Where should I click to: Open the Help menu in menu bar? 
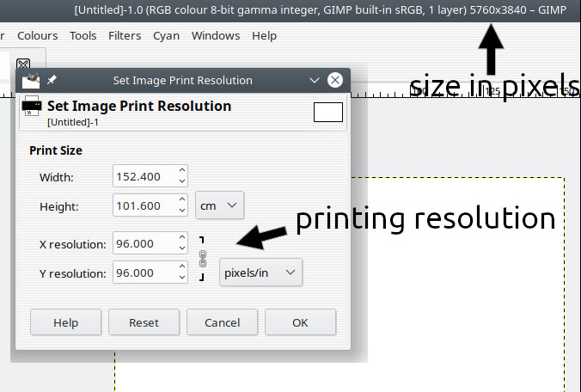coord(264,35)
